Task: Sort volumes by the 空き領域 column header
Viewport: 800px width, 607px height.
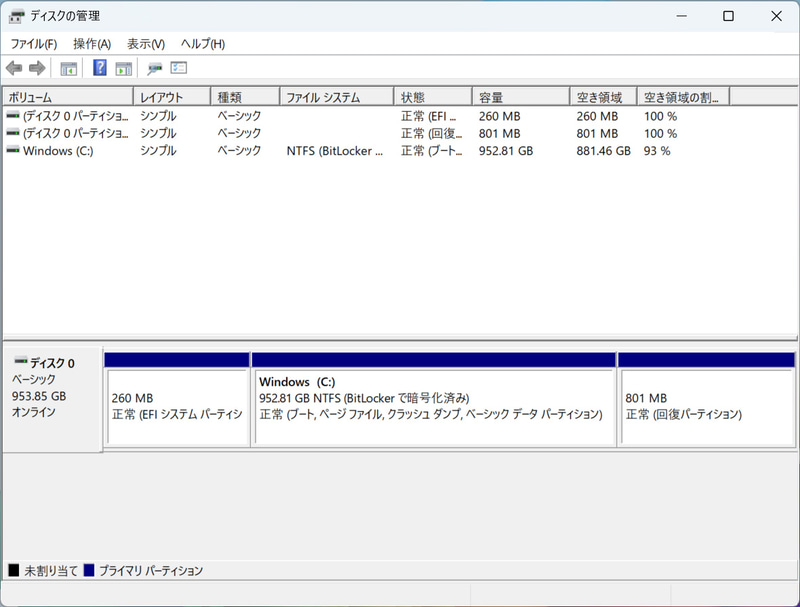Action: [x=603, y=95]
